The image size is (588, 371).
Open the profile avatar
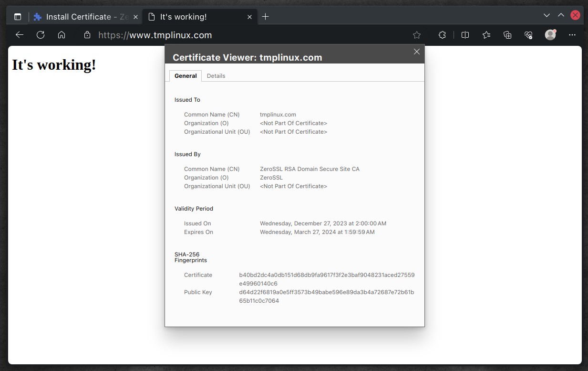click(550, 35)
